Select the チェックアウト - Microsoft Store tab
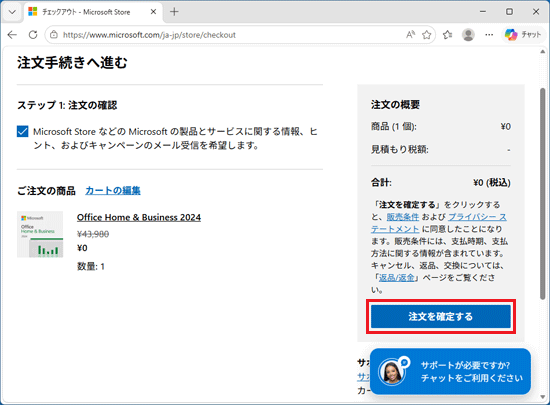 93,12
